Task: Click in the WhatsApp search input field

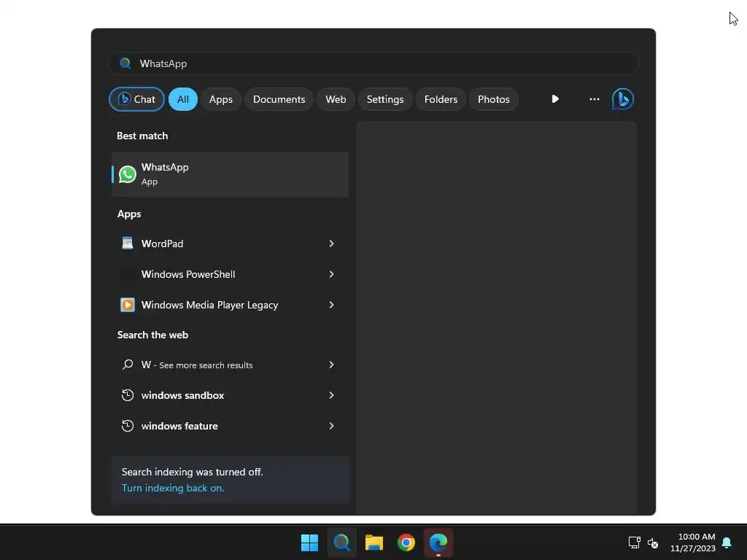Action: point(373,63)
